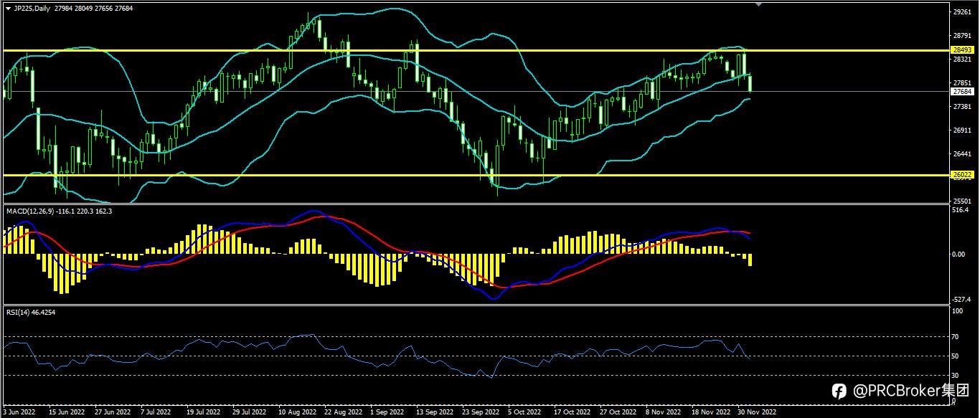Click the RSI scale level 50

tap(957, 356)
